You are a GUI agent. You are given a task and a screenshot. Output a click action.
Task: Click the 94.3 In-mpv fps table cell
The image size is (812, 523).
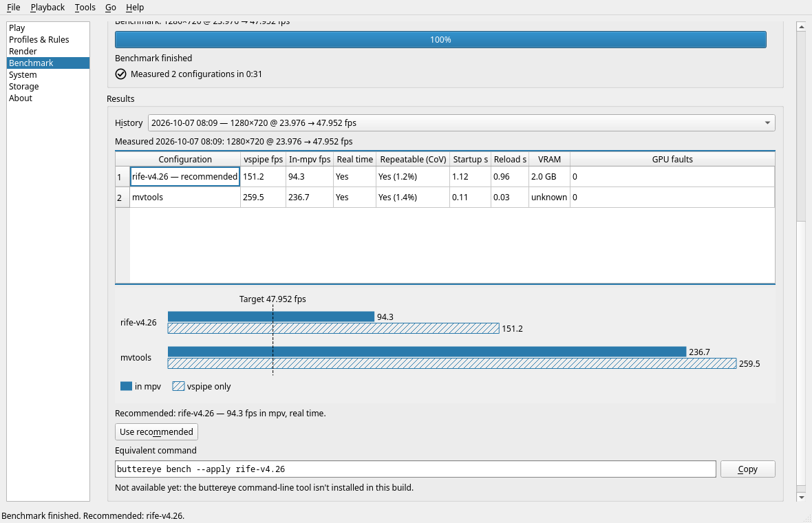[310, 177]
